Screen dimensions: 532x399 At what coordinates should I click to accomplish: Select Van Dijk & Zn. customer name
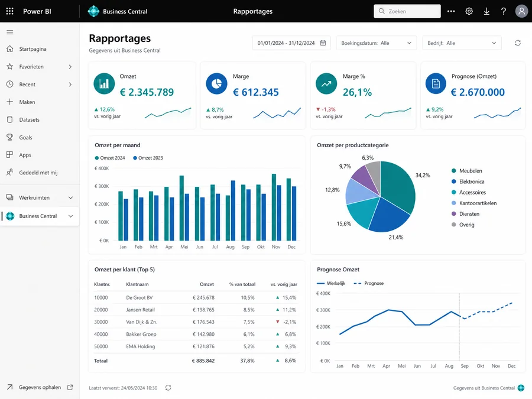pos(141,322)
